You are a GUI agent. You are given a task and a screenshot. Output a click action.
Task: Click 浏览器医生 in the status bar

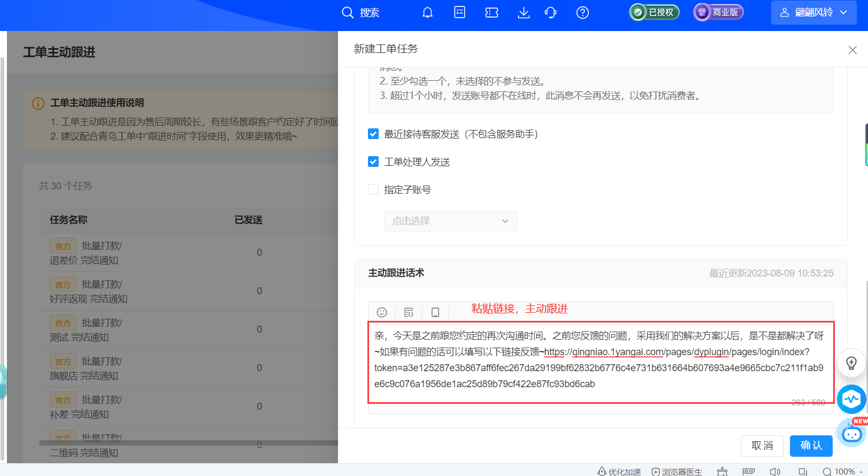click(x=677, y=471)
